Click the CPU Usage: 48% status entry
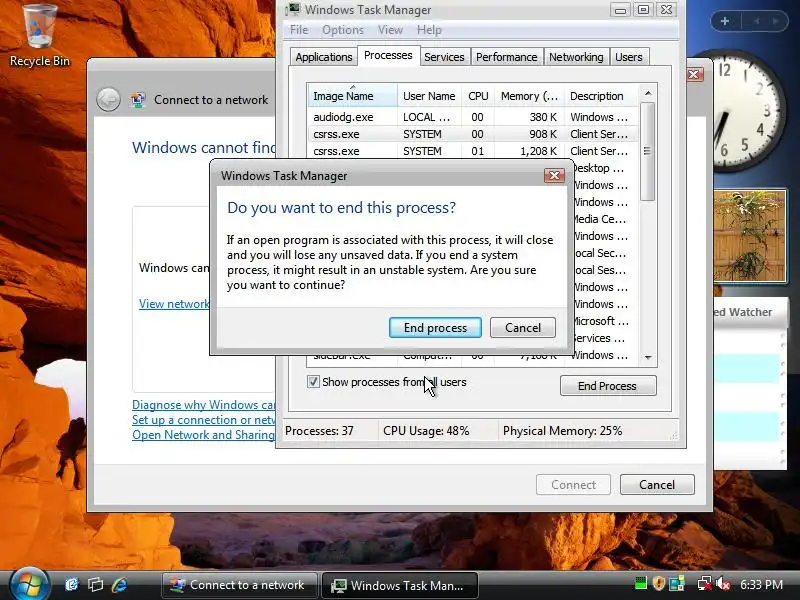Image resolution: width=800 pixels, height=600 pixels. pos(427,431)
